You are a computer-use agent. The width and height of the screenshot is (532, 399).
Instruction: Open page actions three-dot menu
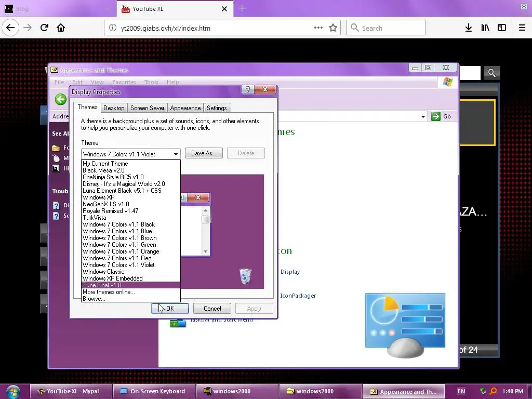[x=318, y=28]
